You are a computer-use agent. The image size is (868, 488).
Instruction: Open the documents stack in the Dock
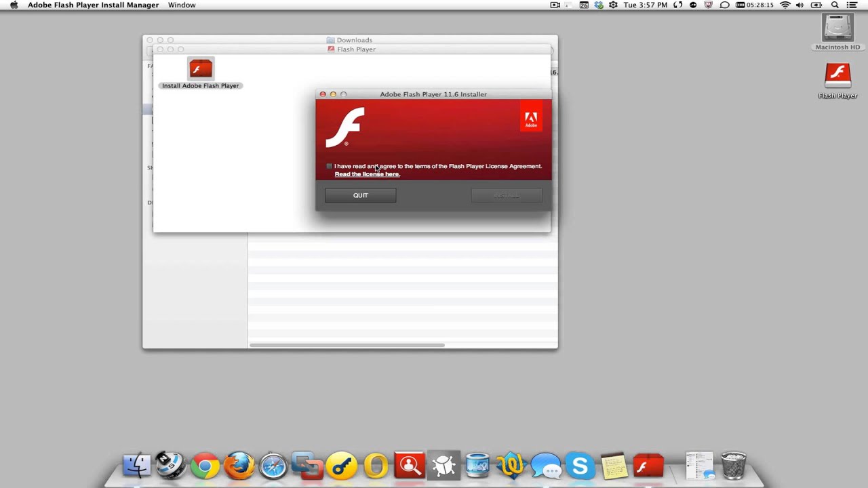click(699, 466)
